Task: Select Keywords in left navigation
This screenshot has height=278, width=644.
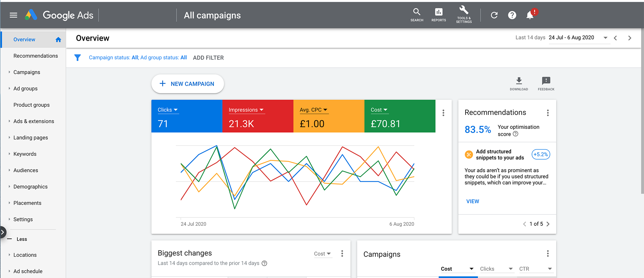Action: [25, 154]
